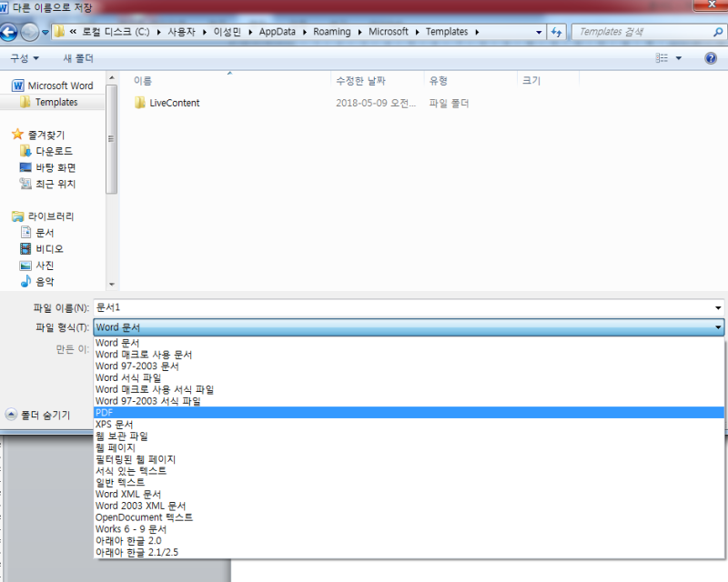Select Microsoft Word in navigation pane
Image resolution: width=728 pixels, height=582 pixels.
[53, 85]
